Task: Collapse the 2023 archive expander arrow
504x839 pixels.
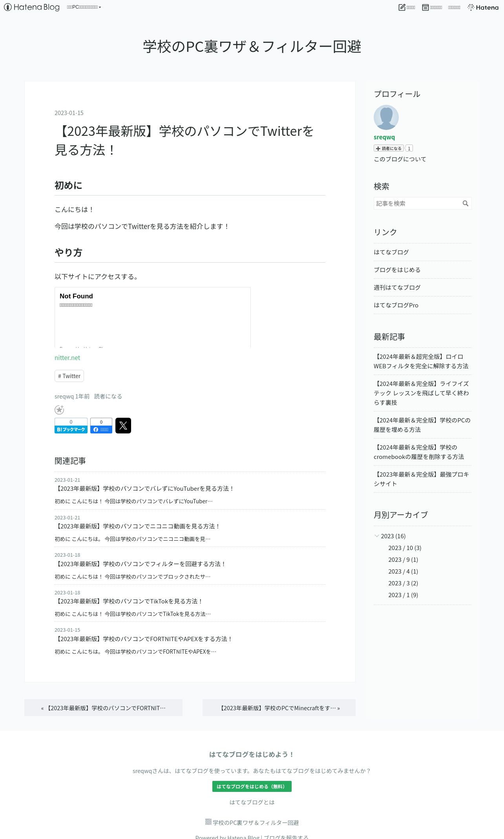Action: tap(377, 536)
